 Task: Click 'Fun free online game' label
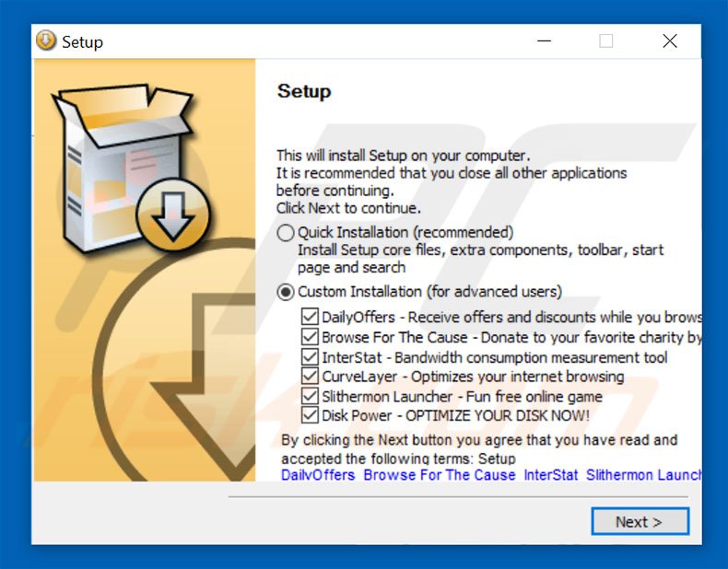click(x=534, y=397)
